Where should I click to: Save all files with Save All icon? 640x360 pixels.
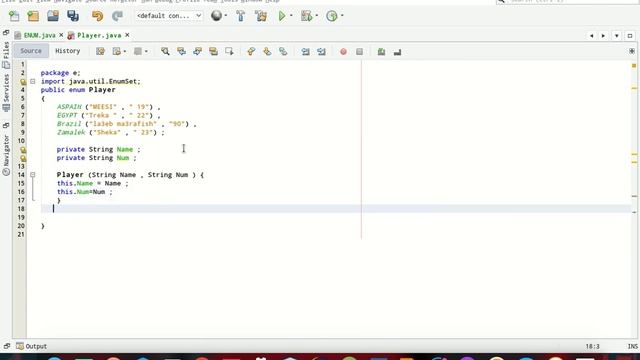click(x=73, y=16)
